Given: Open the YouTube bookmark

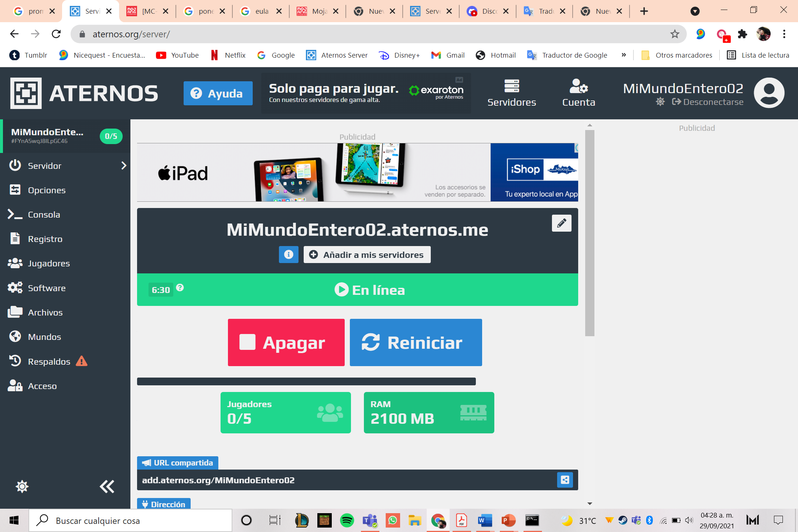Looking at the screenshot, I should click(x=177, y=55).
